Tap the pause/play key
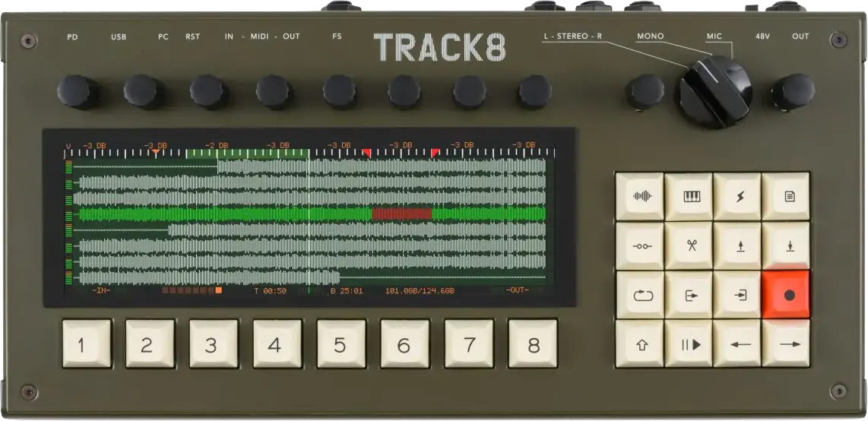This screenshot has width=868, height=421. pos(689,343)
